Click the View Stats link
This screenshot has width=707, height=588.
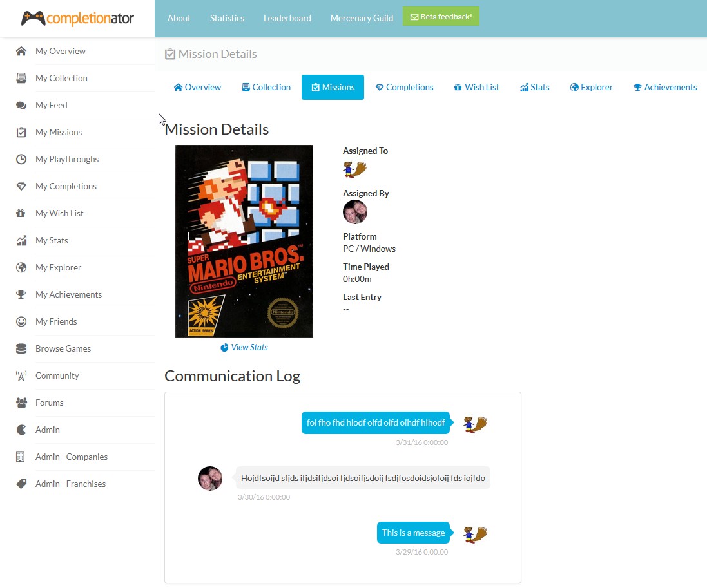(244, 347)
